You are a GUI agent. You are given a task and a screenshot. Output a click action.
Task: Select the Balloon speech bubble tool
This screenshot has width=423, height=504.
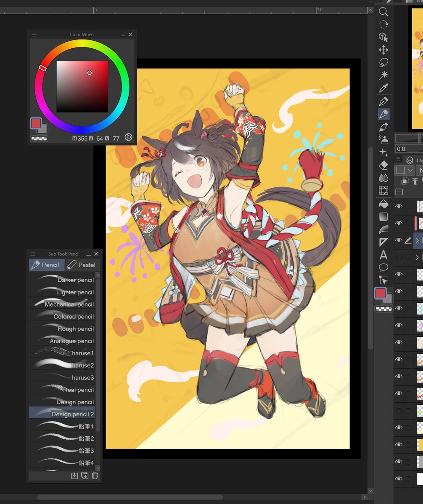point(383,268)
